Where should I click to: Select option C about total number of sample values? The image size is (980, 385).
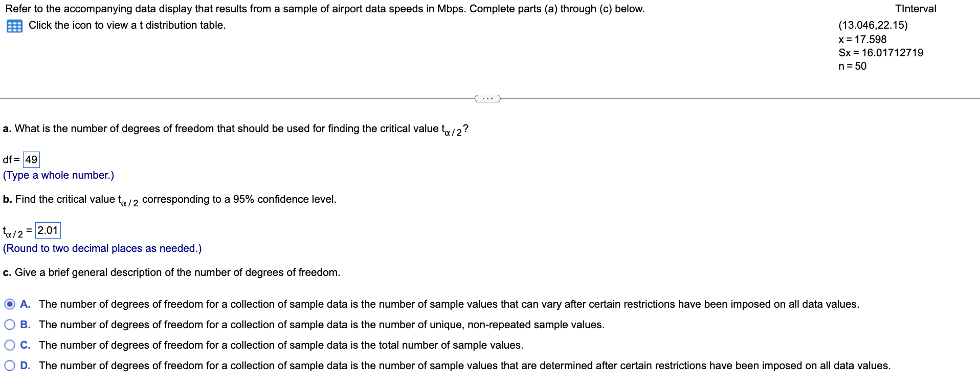tap(9, 345)
